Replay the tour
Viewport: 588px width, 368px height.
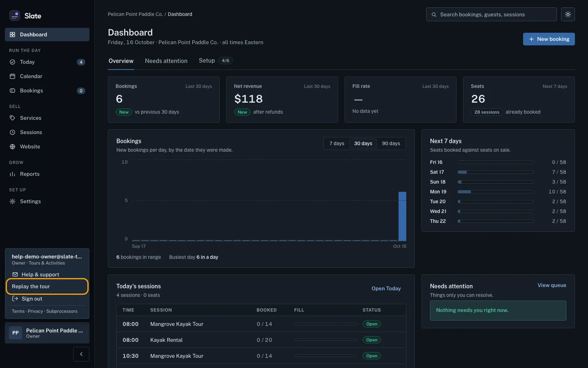tap(47, 287)
